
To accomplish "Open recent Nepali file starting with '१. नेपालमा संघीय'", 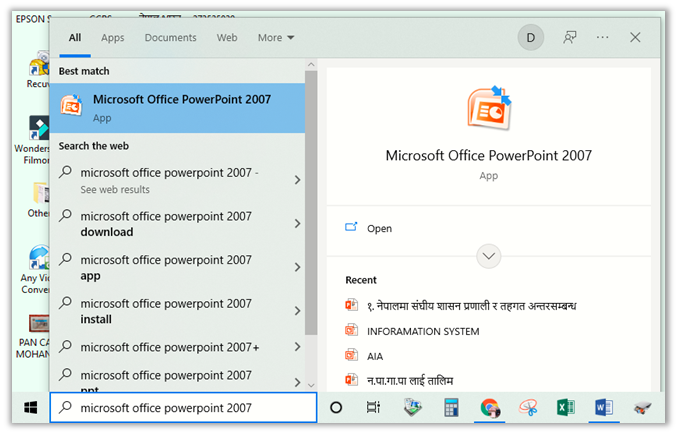I will (x=471, y=306).
